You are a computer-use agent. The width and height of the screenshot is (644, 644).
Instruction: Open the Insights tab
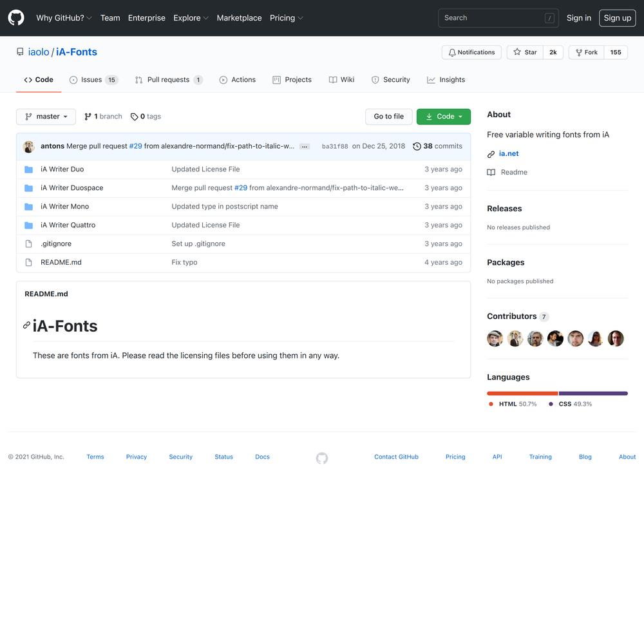click(x=446, y=80)
